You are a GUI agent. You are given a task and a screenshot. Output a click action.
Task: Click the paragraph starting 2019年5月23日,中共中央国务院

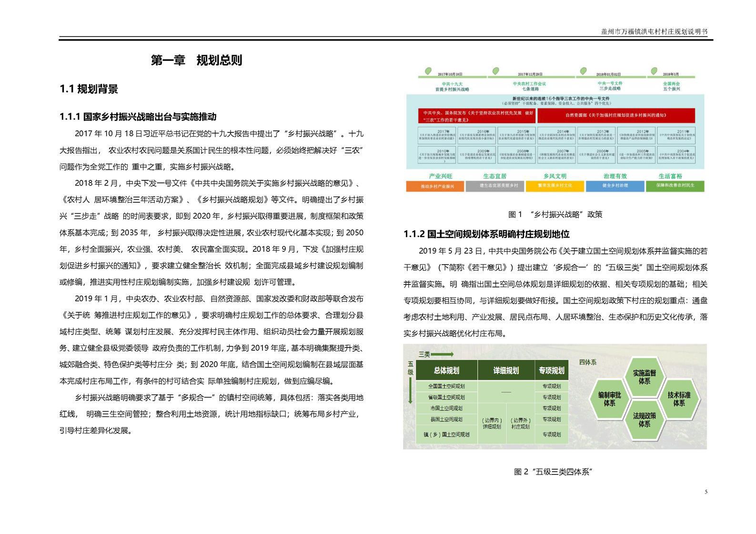coord(555,292)
